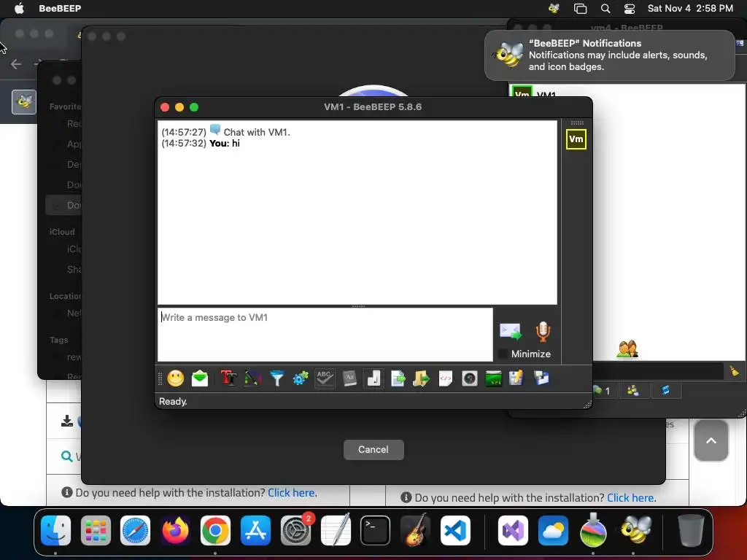
Task: Click the two users icon in vm4 window
Action: click(x=627, y=349)
